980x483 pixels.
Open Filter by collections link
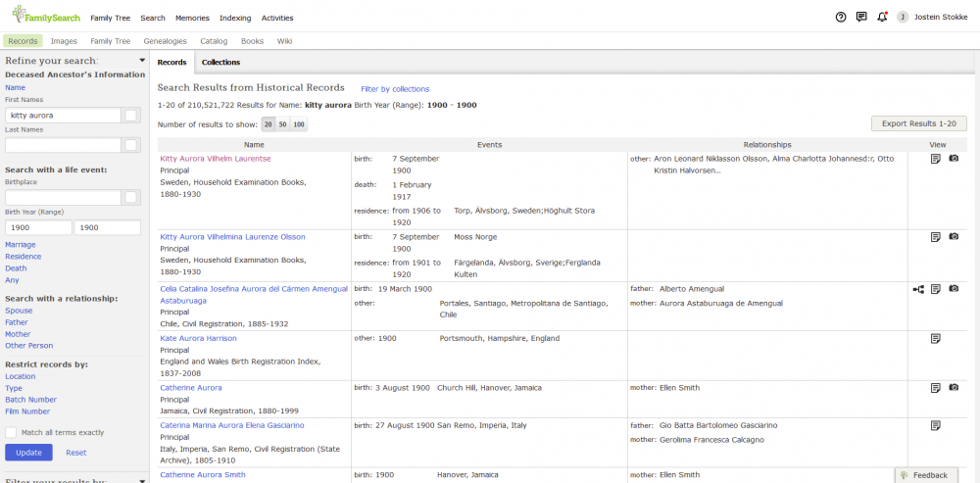[x=395, y=89]
